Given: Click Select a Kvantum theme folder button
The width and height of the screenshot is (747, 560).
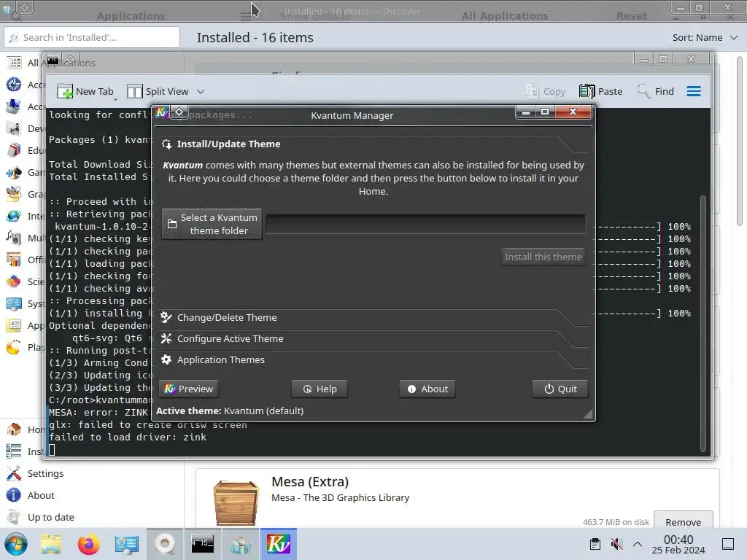Looking at the screenshot, I should [x=212, y=224].
